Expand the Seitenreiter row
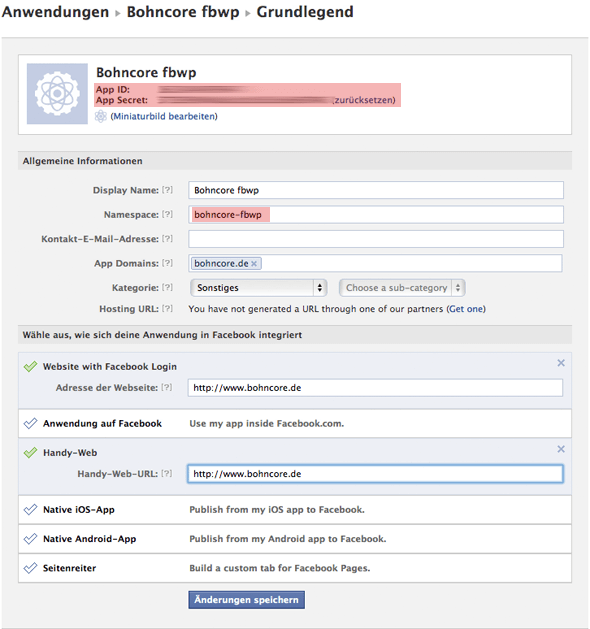 click(x=295, y=568)
